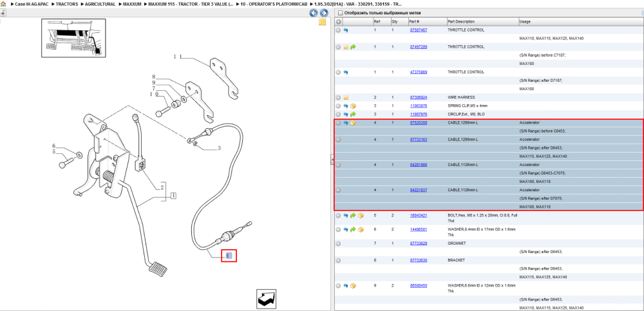644x311 pixels.
Task: Toggle grey select circle for part 87733163
Action: click(x=339, y=140)
